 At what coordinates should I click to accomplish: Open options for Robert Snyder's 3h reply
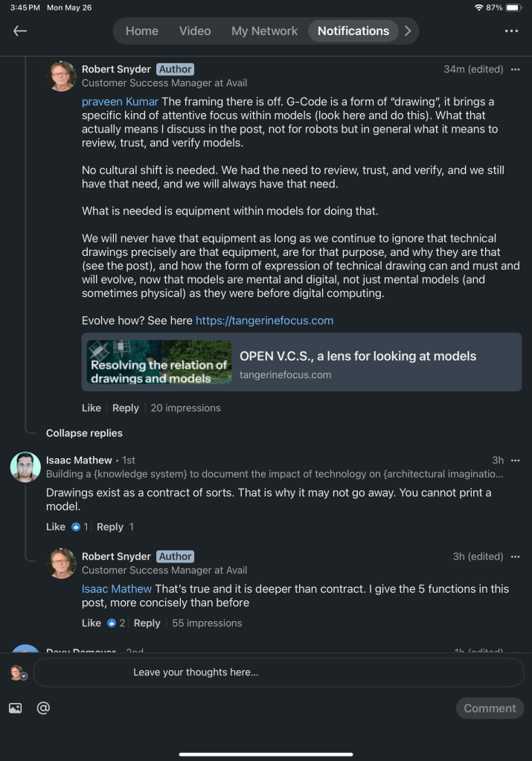[516, 556]
